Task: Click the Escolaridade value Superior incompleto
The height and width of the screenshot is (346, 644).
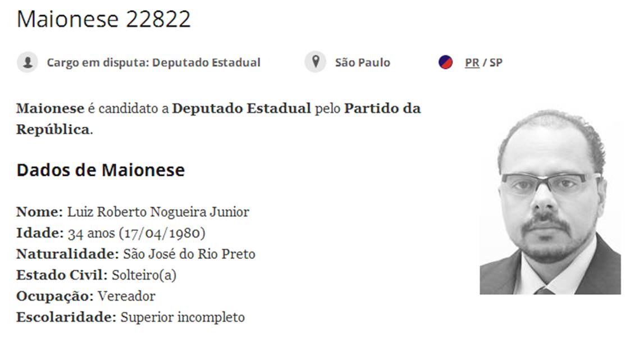Action: pos(182,317)
